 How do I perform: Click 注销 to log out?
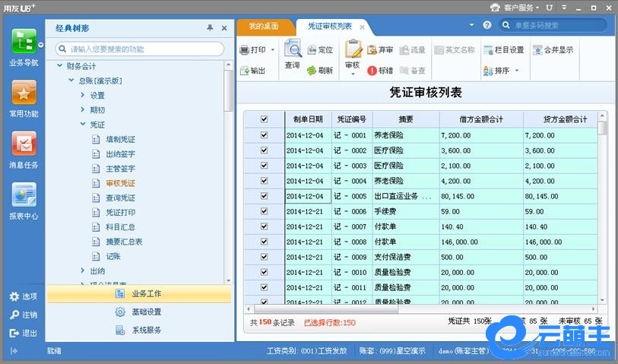(24, 315)
